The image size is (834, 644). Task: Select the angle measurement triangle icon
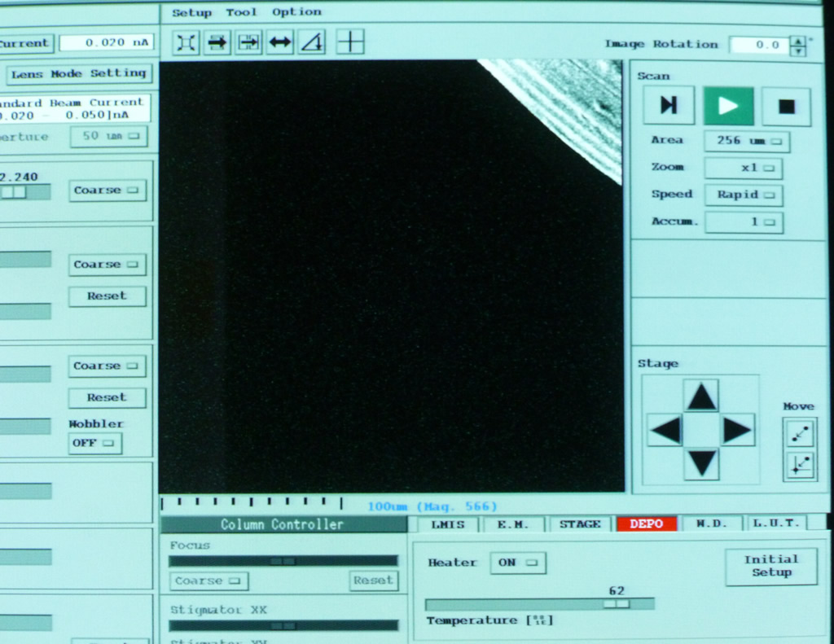coord(311,42)
